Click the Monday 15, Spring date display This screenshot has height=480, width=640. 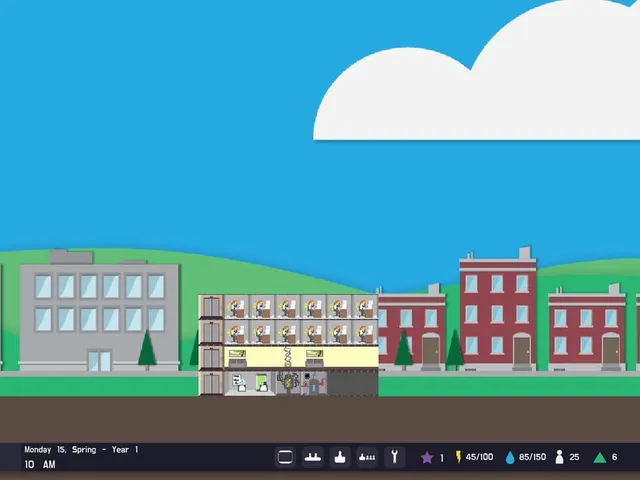60,449
